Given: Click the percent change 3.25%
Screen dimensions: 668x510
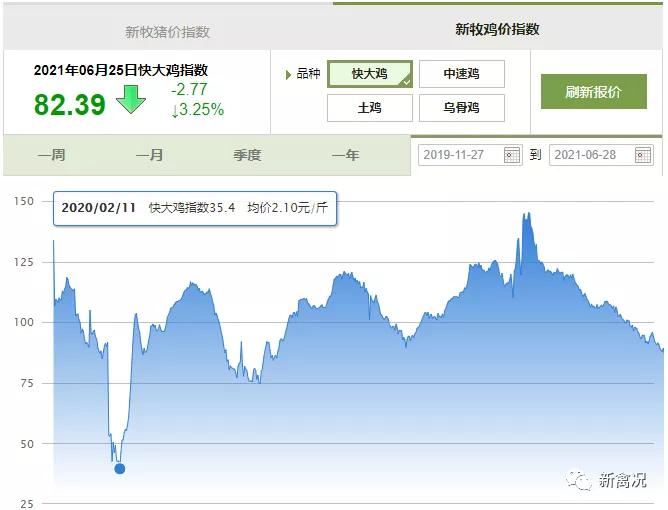Looking at the screenshot, I should (198, 110).
